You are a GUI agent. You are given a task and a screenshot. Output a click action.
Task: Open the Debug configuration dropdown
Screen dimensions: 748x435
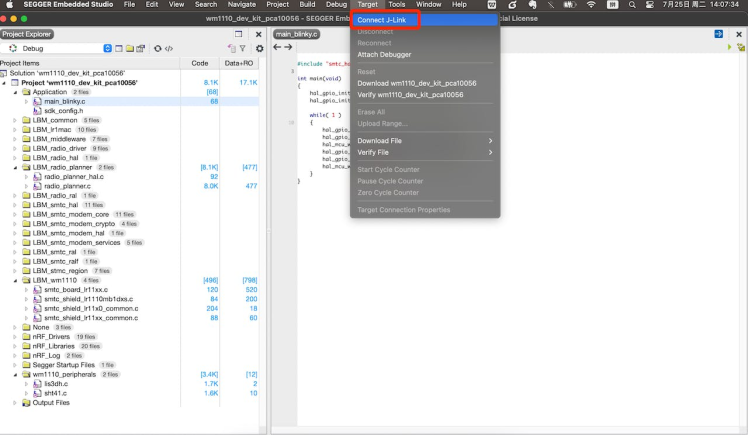108,48
